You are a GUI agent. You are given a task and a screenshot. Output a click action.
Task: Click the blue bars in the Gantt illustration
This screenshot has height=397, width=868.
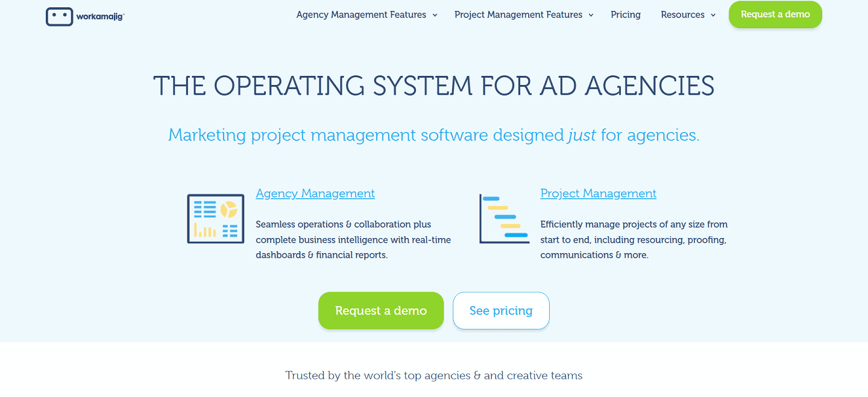[x=505, y=216]
